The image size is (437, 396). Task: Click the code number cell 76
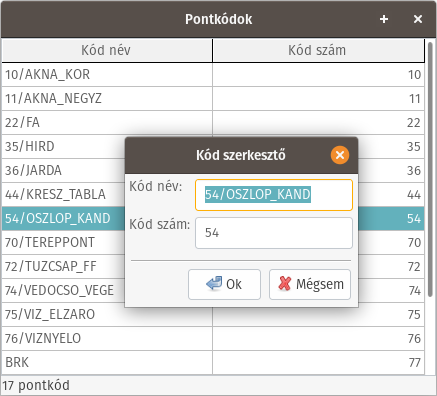[318, 339]
